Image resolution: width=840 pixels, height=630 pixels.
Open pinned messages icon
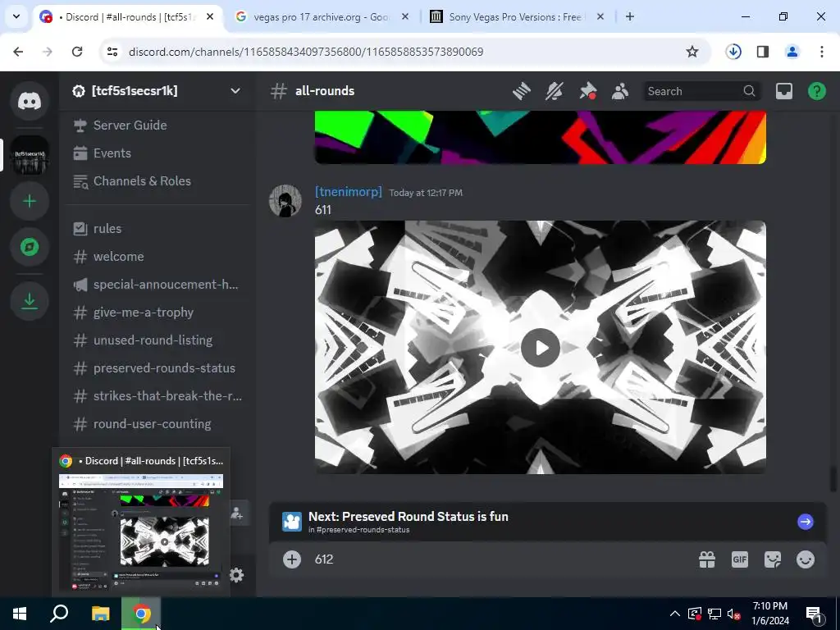[587, 91]
